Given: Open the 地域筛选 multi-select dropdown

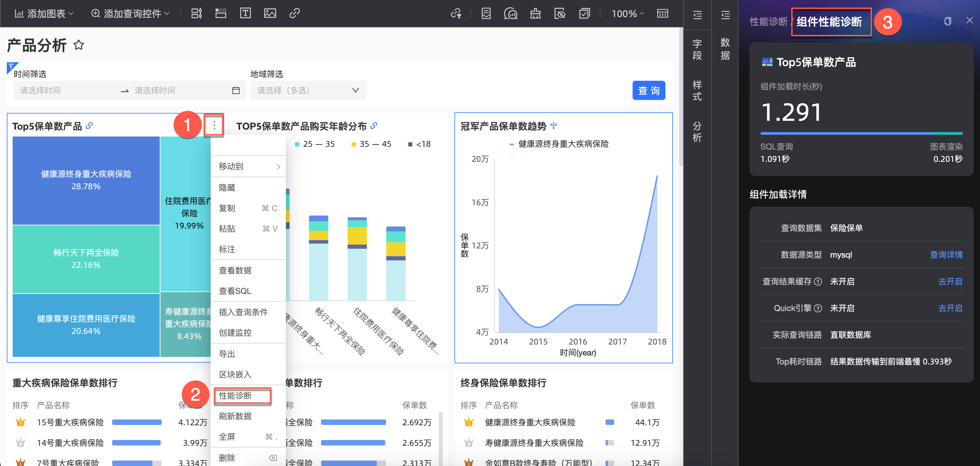Looking at the screenshot, I should 308,91.
